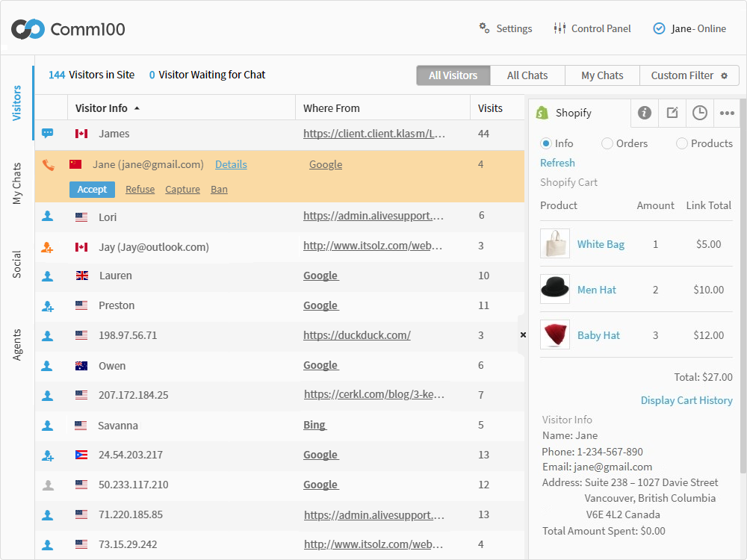
Task: Open White Bag product link
Action: point(601,244)
